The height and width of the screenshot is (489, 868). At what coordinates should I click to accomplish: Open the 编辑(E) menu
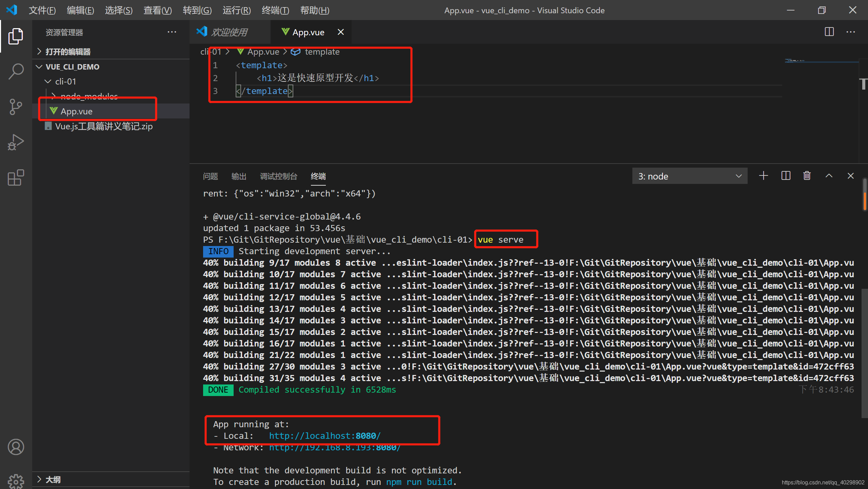pyautogui.click(x=80, y=10)
